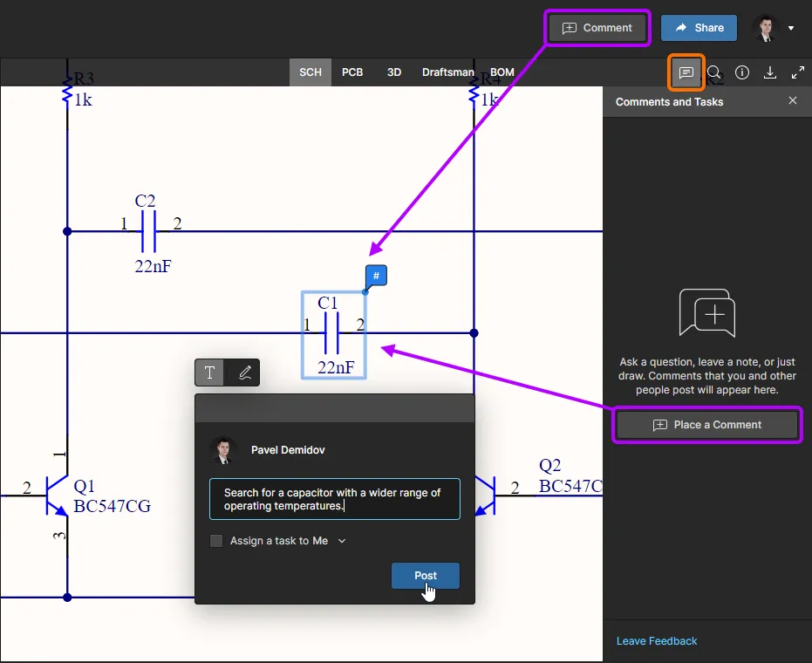Screen dimensions: 812x663
Task: Post the comment about capacitor temperatures
Action: click(425, 576)
